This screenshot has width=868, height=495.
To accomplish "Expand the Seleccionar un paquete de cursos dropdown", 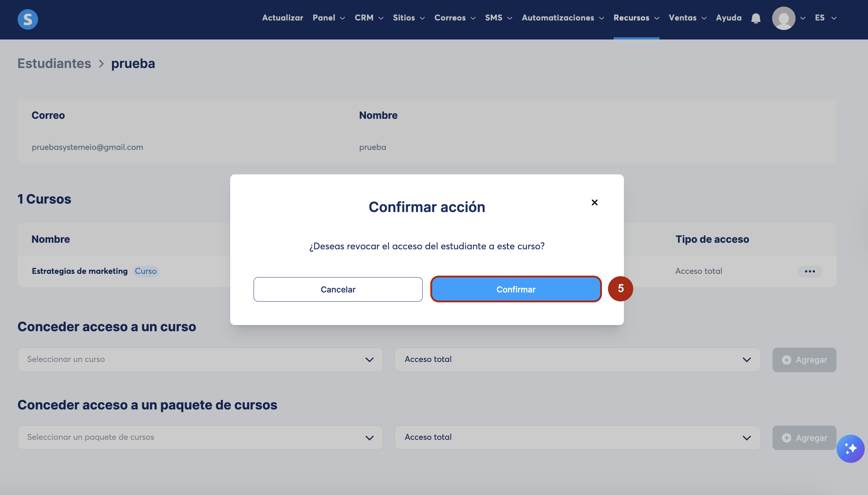I will (x=200, y=438).
